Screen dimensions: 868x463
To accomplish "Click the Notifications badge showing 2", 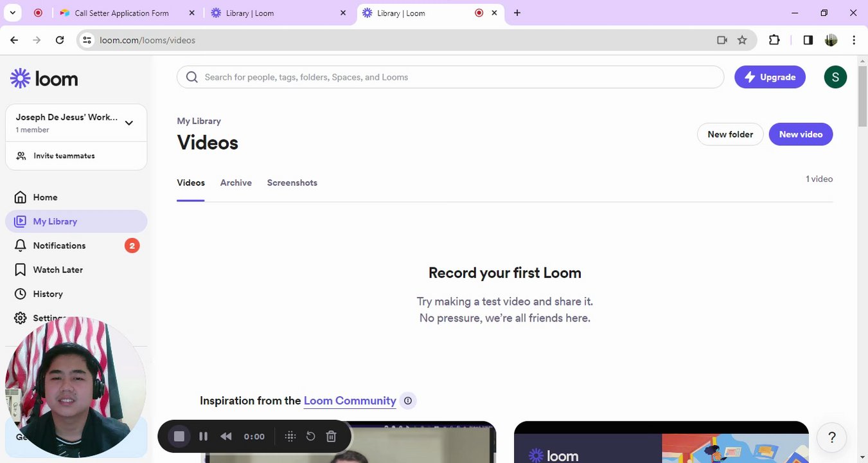I will [x=132, y=246].
